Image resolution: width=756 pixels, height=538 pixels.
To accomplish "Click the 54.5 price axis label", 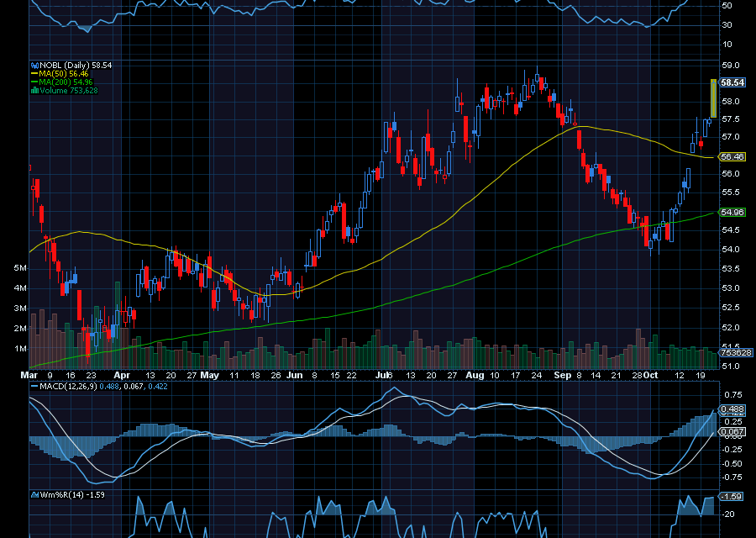I will point(731,230).
